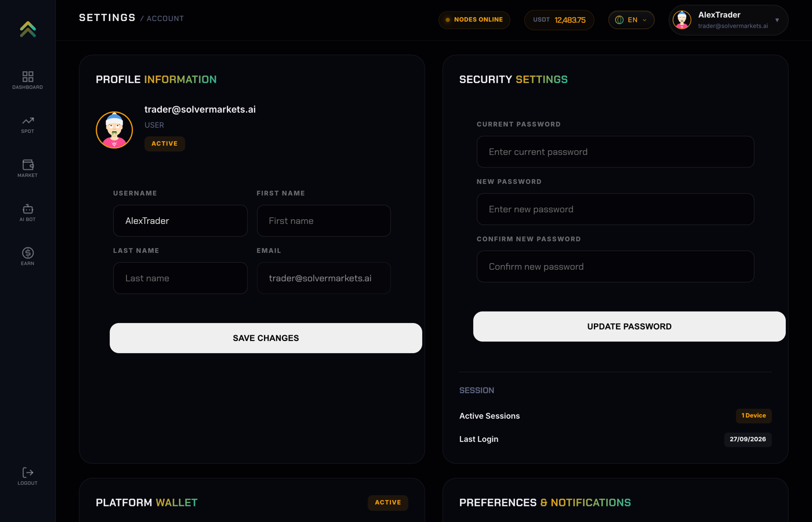Focus the Last name input field
Image resolution: width=812 pixels, height=522 pixels.
coord(180,278)
